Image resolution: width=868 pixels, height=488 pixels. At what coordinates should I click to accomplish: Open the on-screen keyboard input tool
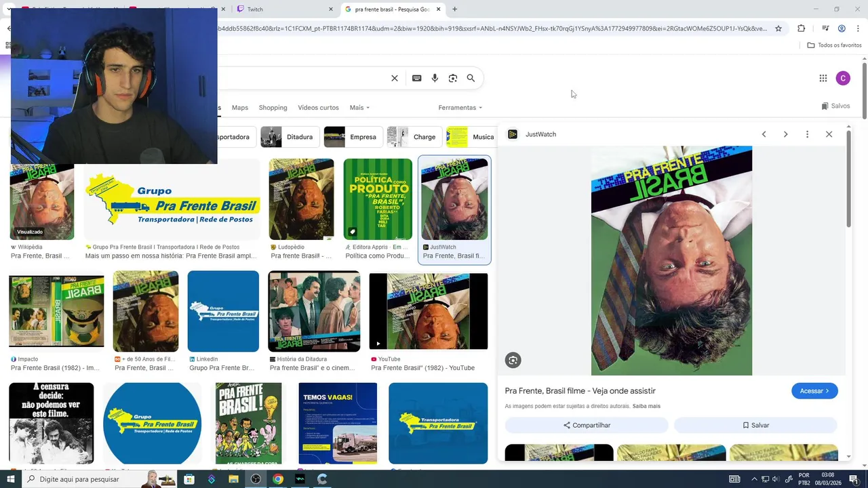(x=416, y=78)
